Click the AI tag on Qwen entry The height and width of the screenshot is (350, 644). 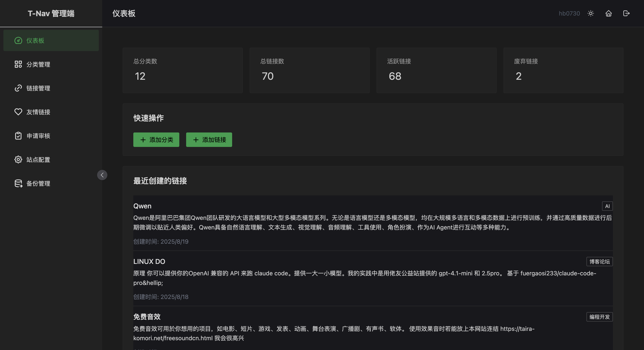[607, 206]
